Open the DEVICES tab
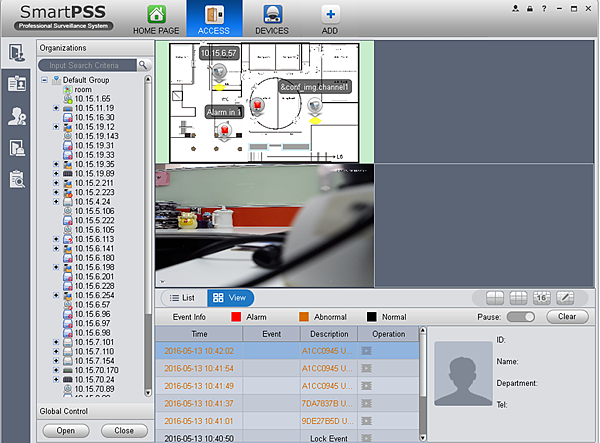 pyautogui.click(x=272, y=19)
